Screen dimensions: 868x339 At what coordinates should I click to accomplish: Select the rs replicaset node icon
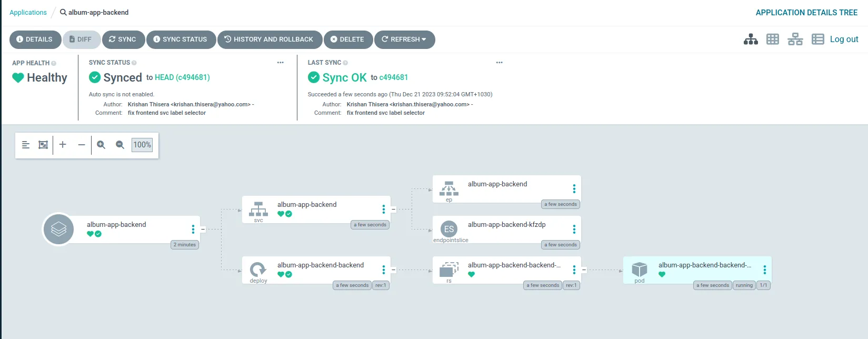(x=449, y=270)
